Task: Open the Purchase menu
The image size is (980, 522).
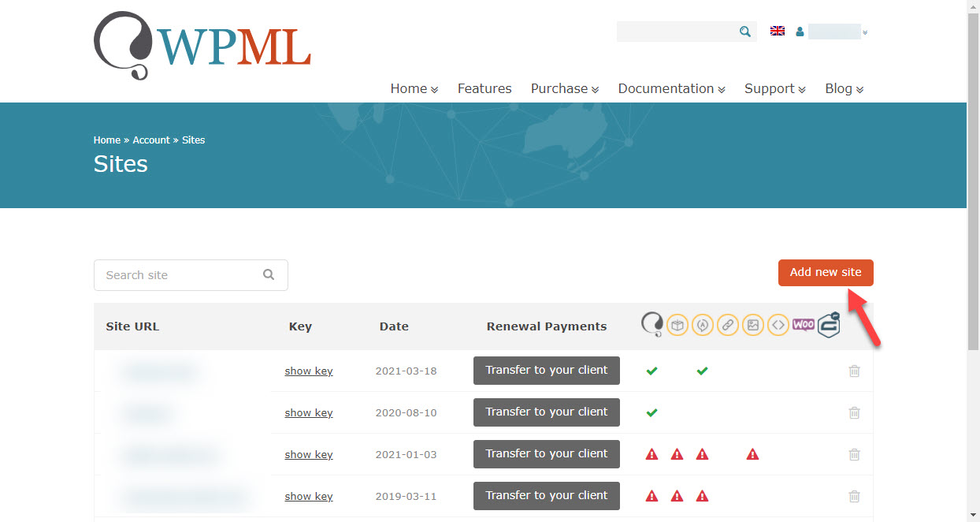Action: click(x=565, y=88)
